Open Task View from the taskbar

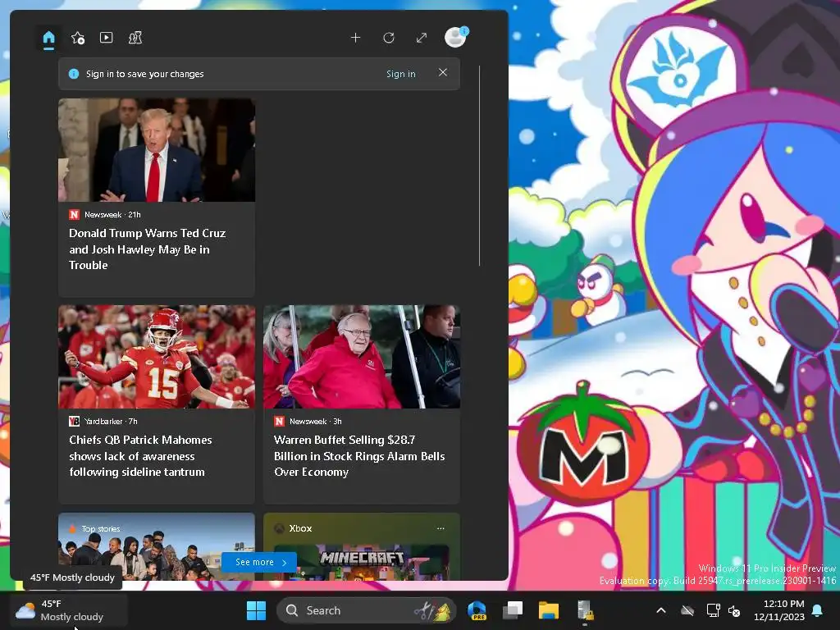[513, 610]
